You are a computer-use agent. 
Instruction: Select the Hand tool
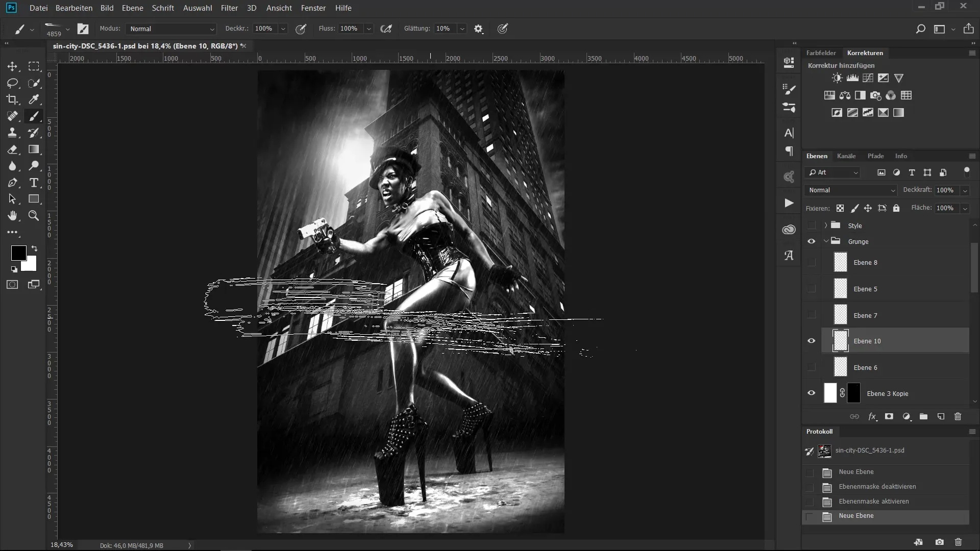[x=12, y=216]
